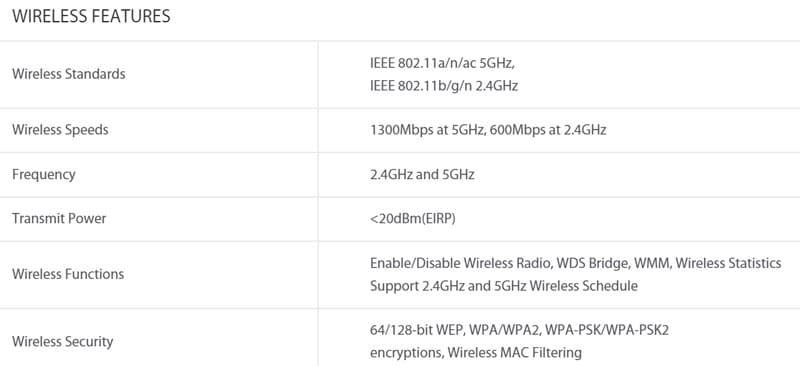This screenshot has height=366, width=800.
Task: Click the WIRELESS FEATURES heading
Action: 91,16
